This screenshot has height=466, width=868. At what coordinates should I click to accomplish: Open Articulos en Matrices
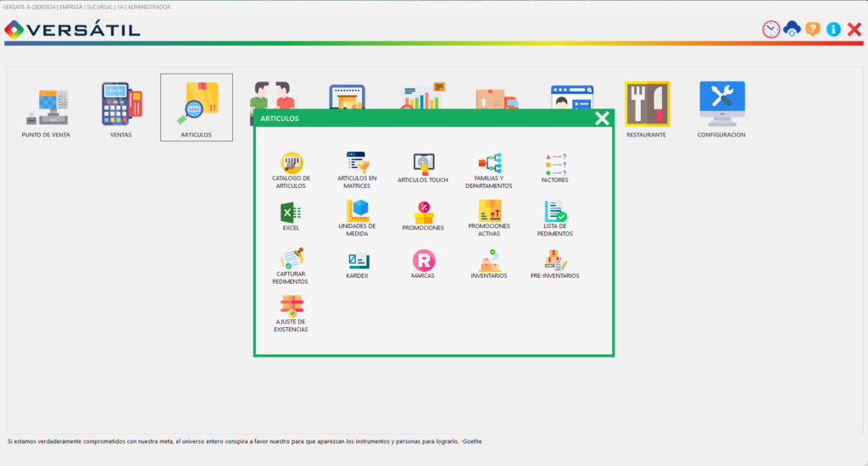pos(357,170)
